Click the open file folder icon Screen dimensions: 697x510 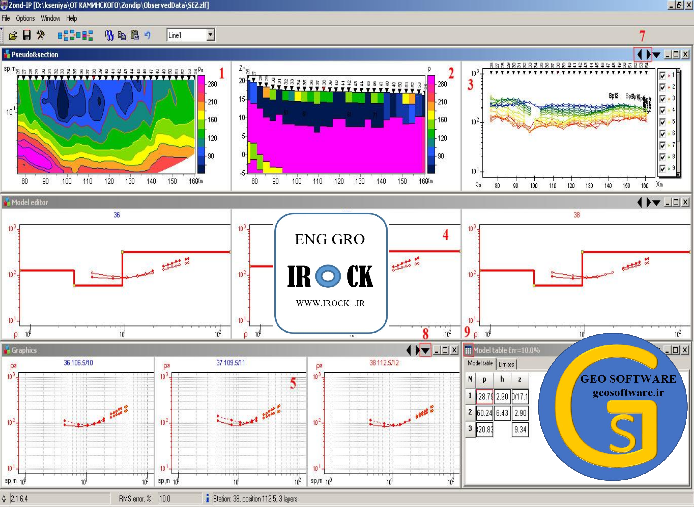point(12,35)
